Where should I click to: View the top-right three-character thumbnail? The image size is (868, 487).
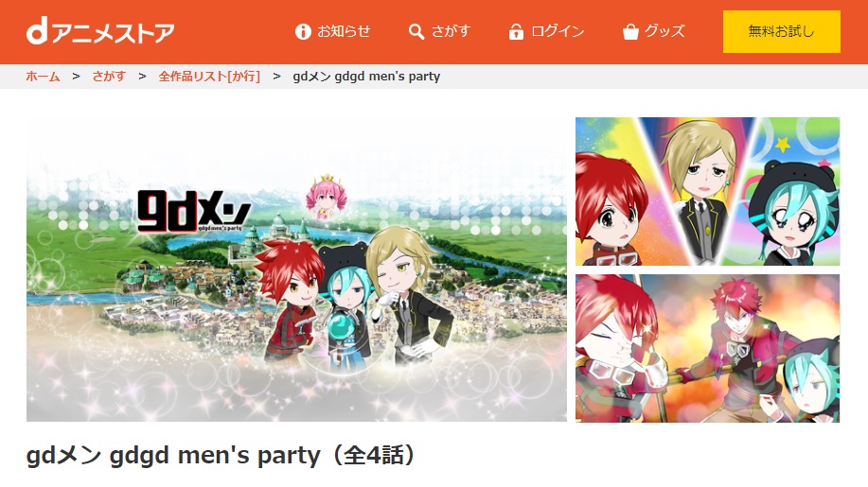point(707,191)
